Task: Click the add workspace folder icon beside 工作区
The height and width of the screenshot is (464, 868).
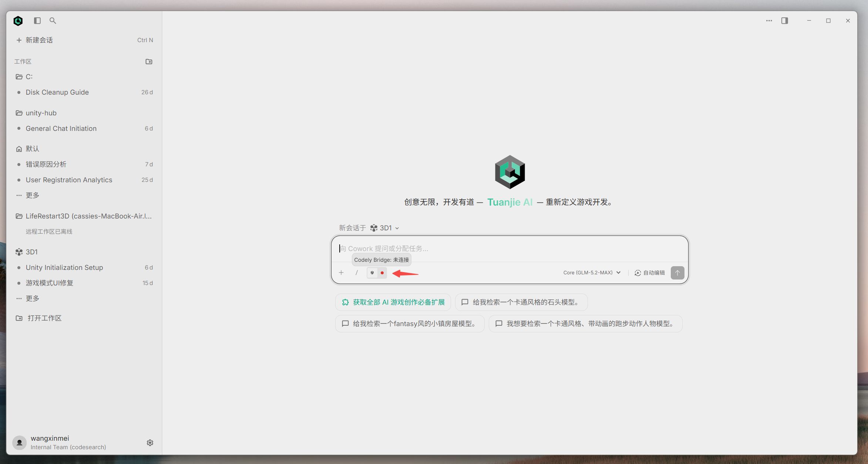Action: coord(149,61)
